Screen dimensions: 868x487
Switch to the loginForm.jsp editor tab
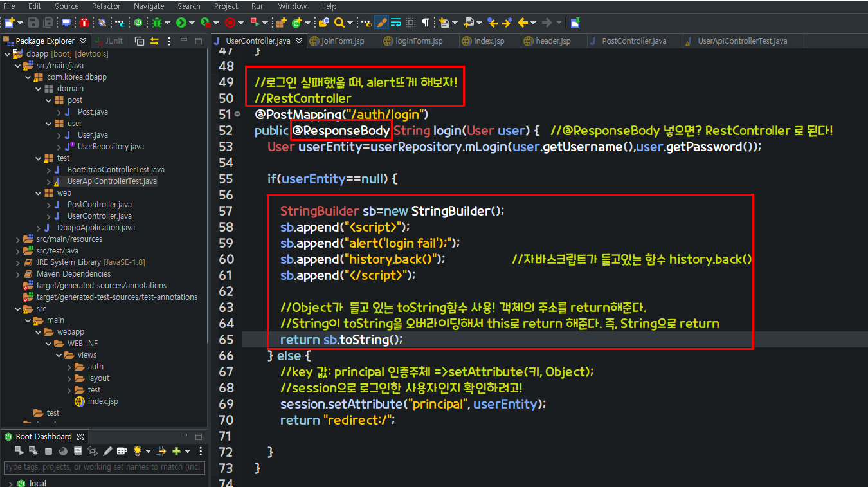coord(419,41)
